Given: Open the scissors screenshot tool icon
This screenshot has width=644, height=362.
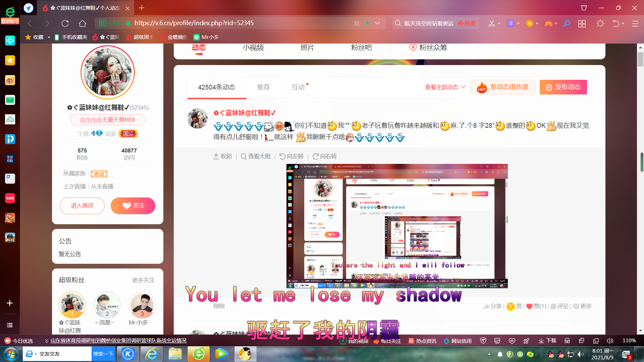Looking at the screenshot, I should point(491,23).
